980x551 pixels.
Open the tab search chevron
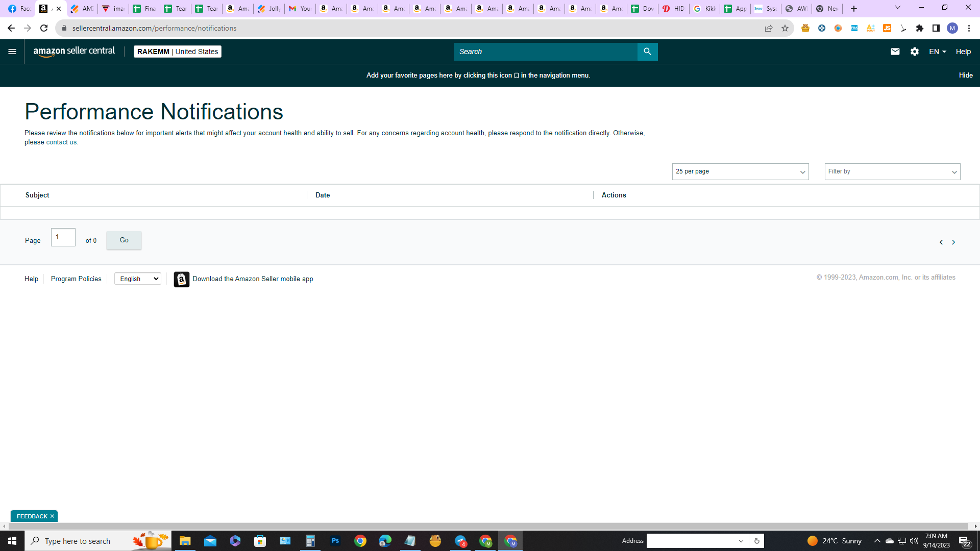[x=897, y=8]
